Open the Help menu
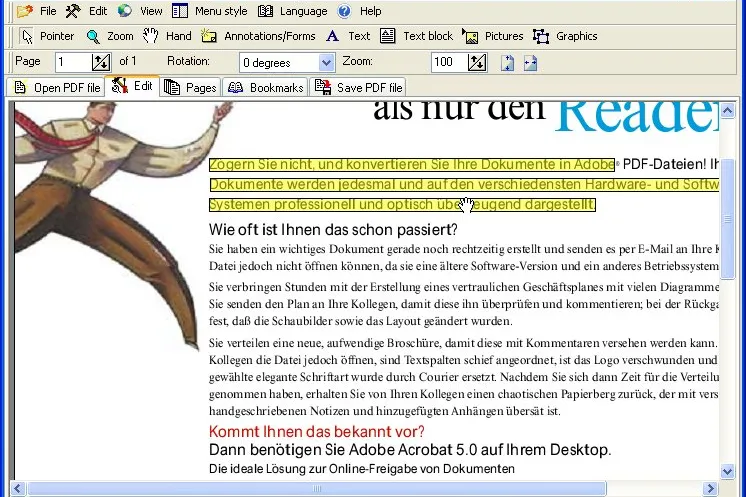 (x=360, y=11)
